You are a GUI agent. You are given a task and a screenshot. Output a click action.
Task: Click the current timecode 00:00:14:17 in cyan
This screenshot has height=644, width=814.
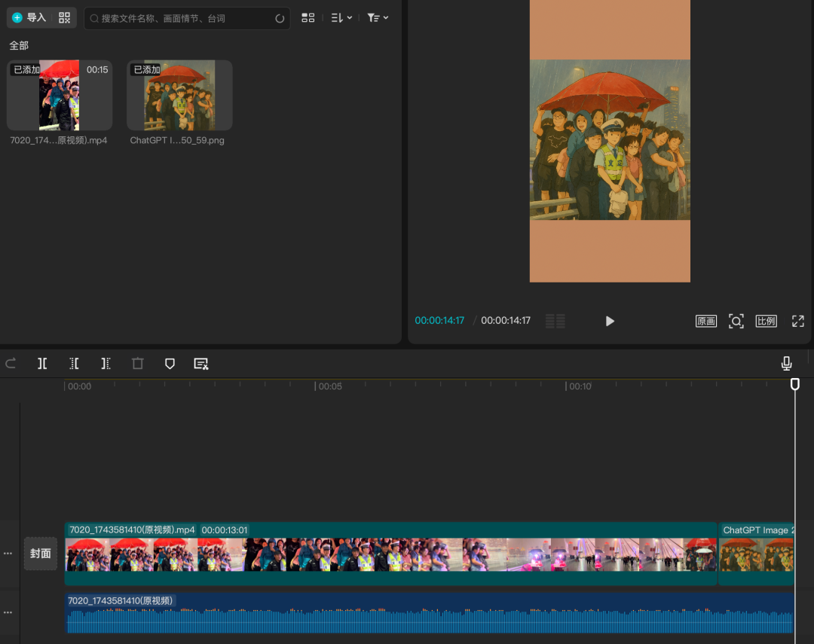click(x=439, y=321)
